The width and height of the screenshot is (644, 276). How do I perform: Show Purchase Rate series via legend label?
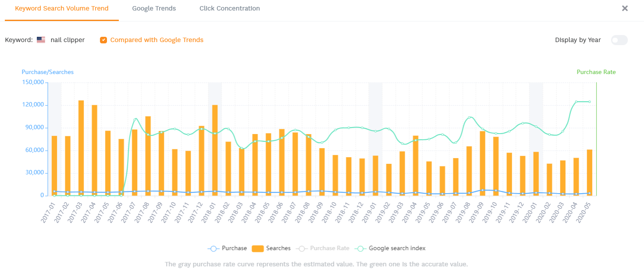[x=330, y=248]
